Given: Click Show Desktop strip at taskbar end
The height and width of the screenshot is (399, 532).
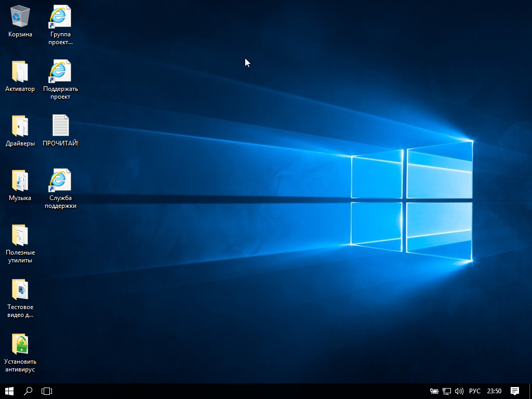Looking at the screenshot, I should [530, 391].
